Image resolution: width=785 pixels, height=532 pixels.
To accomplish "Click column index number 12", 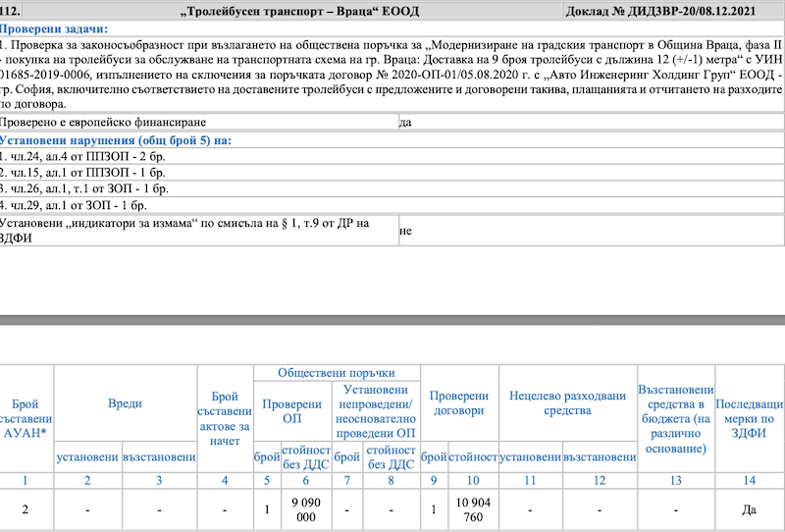I will click(x=600, y=480).
